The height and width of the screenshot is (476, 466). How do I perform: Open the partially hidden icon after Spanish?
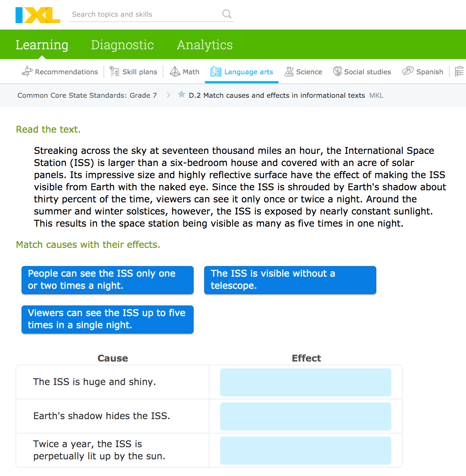click(459, 71)
